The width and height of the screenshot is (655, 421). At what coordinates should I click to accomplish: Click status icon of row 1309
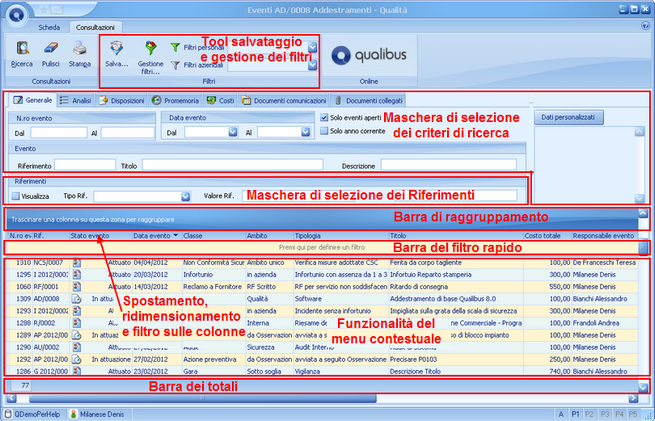click(x=76, y=299)
